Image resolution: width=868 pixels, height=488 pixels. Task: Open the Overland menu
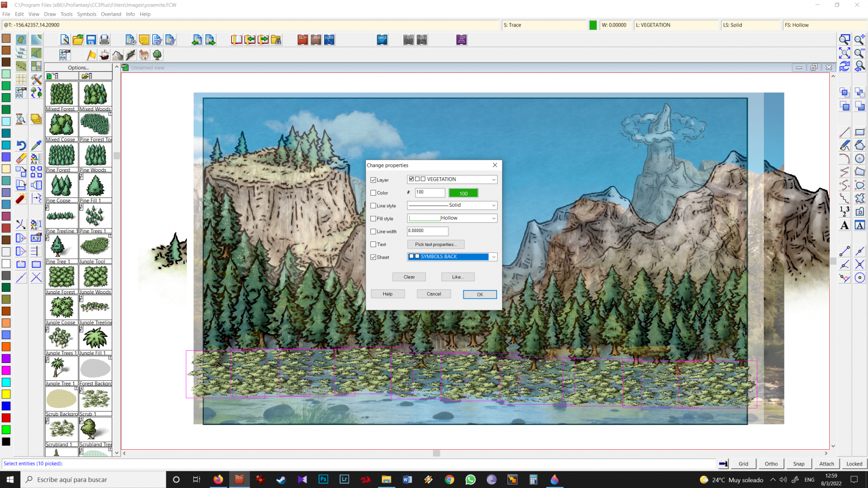click(111, 14)
